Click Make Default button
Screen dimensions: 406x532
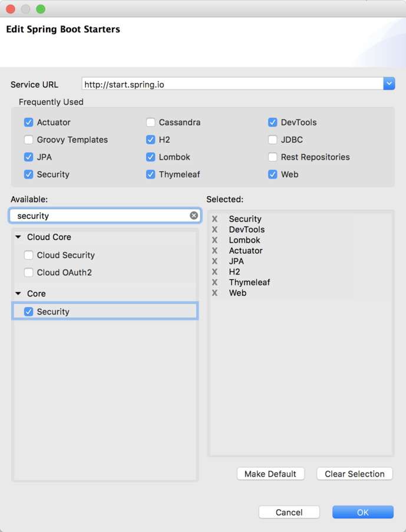coord(270,474)
